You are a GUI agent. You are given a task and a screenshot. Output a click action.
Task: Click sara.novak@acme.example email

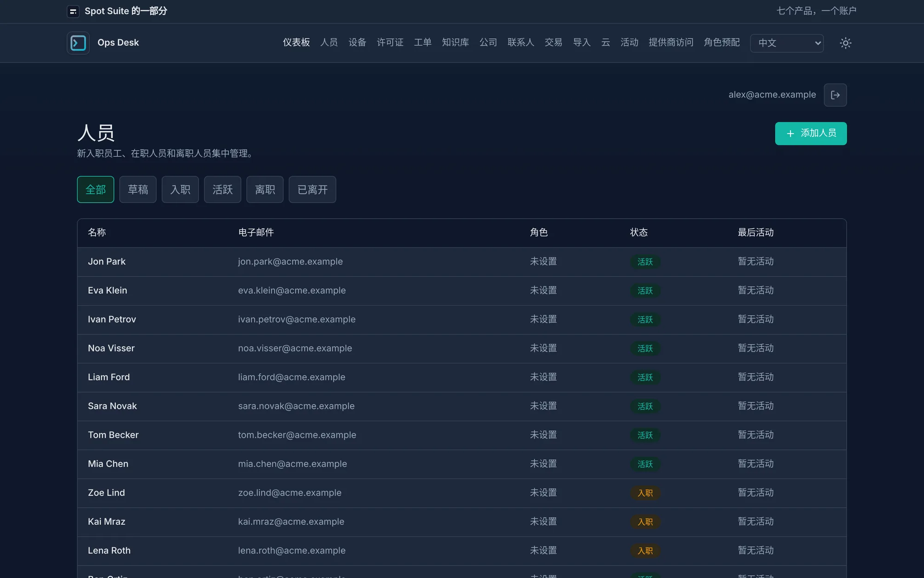(x=296, y=406)
